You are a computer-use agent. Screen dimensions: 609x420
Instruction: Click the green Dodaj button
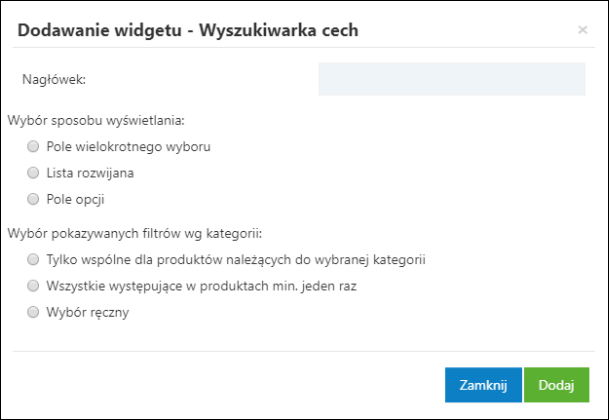tap(556, 385)
